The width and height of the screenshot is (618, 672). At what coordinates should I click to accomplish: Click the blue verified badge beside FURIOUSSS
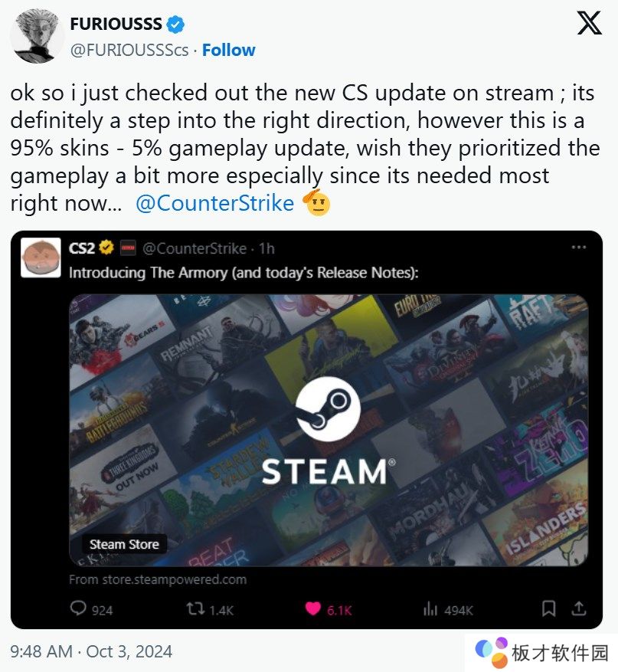[x=175, y=24]
